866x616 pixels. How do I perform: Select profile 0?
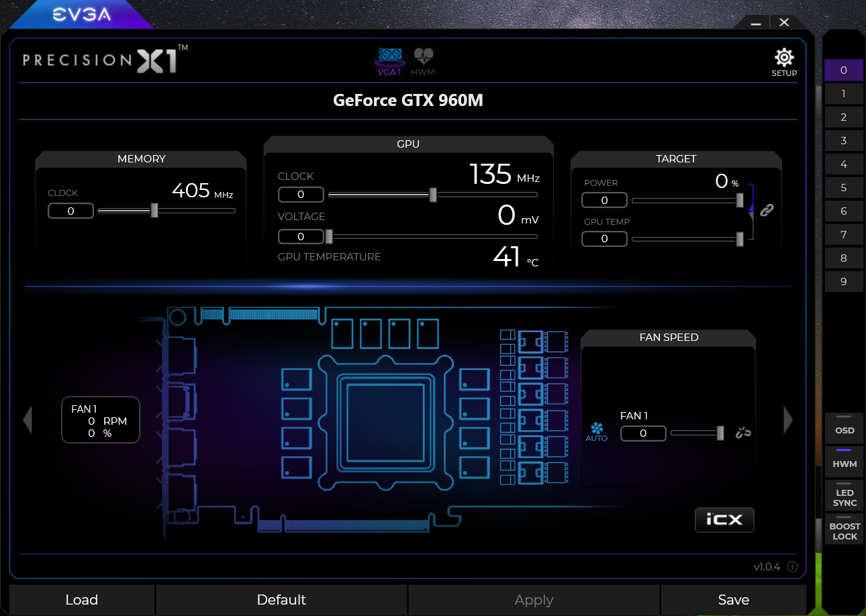[x=844, y=70]
